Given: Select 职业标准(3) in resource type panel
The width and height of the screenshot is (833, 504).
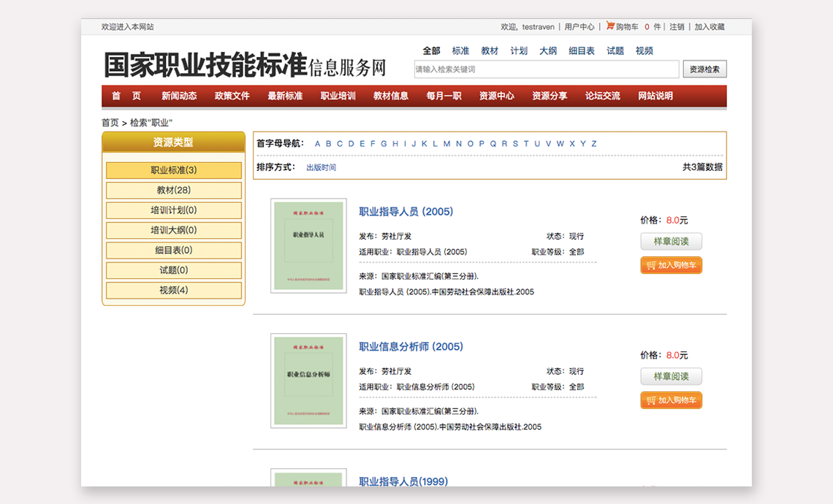Looking at the screenshot, I should [x=174, y=170].
